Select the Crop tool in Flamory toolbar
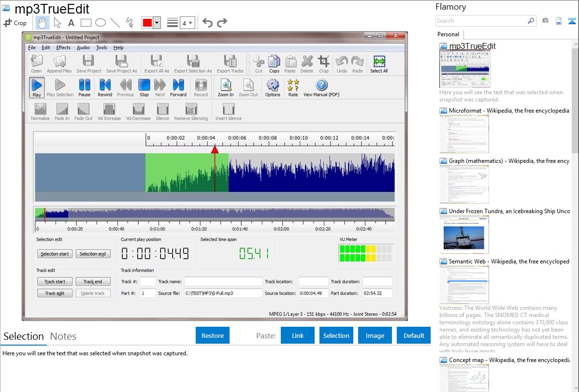This screenshot has height=392, width=579. 15,23
